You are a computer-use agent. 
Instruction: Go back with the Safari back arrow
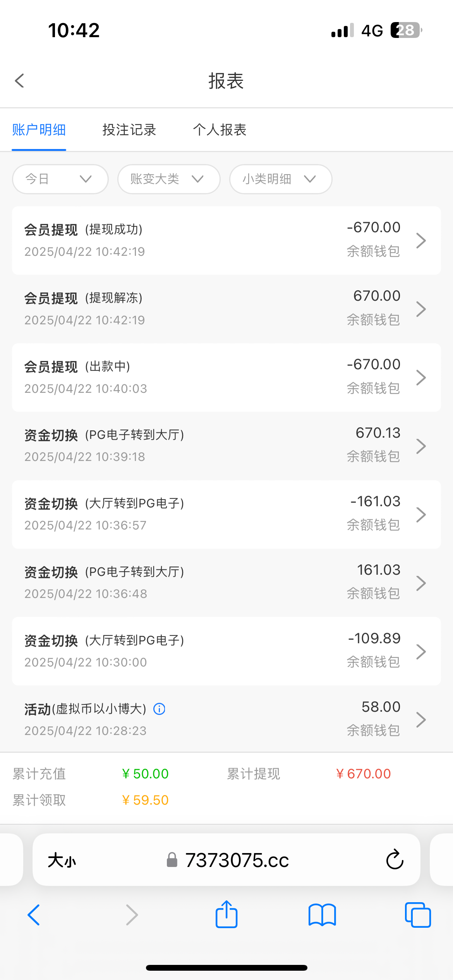coord(34,915)
